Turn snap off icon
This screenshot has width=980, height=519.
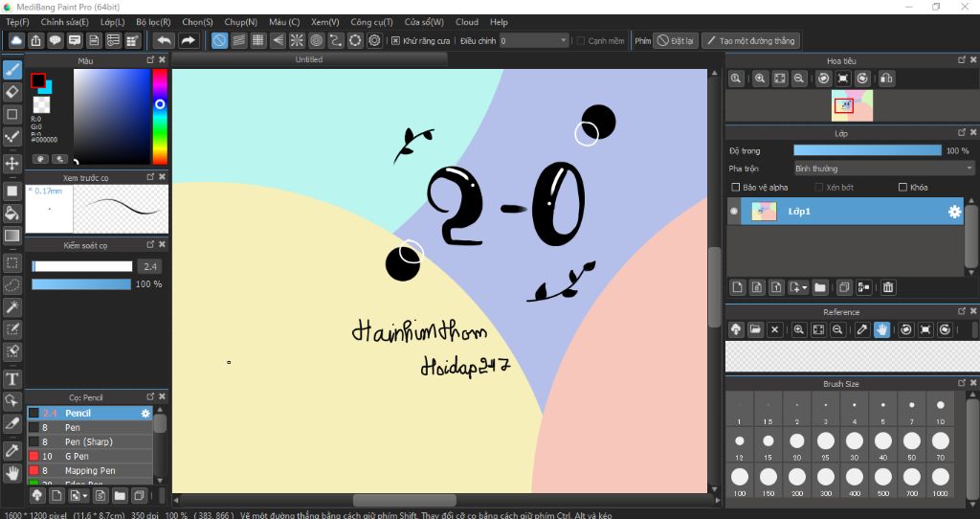pyautogui.click(x=219, y=40)
